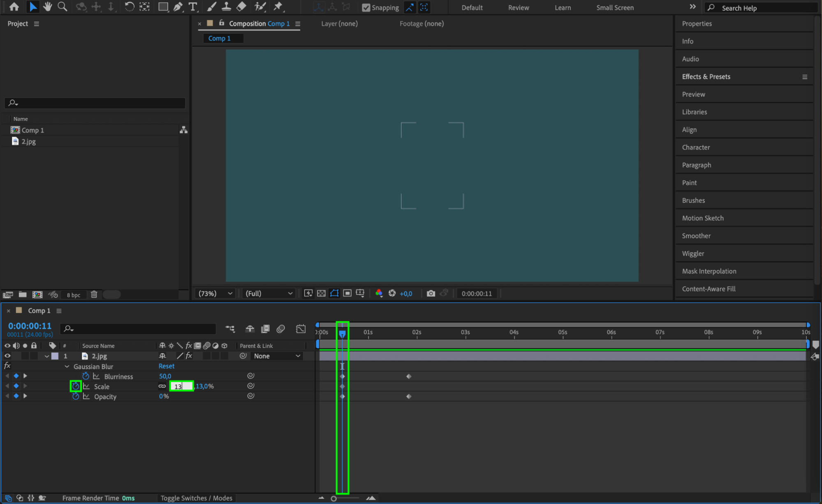Click the Take Snapshot camera icon

(431, 294)
